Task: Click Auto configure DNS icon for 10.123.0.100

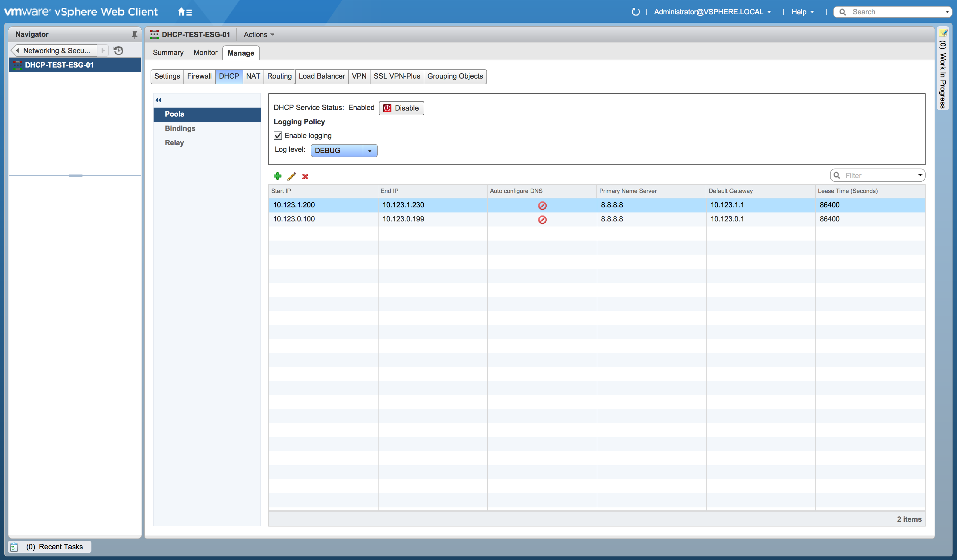Action: pos(542,220)
